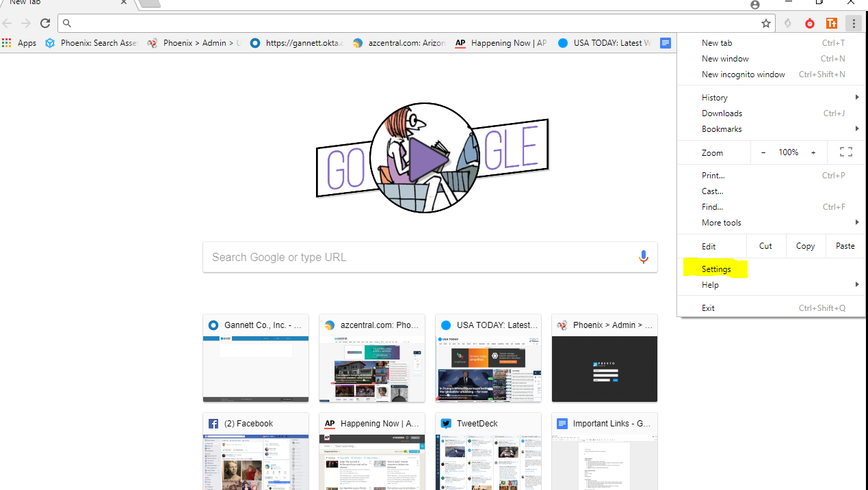Bookmark this page with the star icon
The height and width of the screenshot is (490, 868).
(x=766, y=23)
